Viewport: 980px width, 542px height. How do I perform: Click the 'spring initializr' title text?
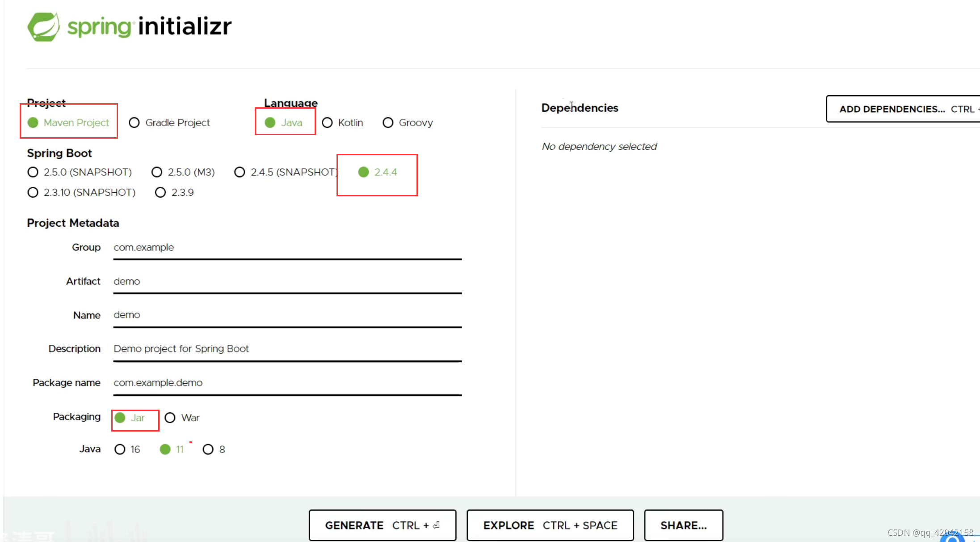tap(150, 26)
